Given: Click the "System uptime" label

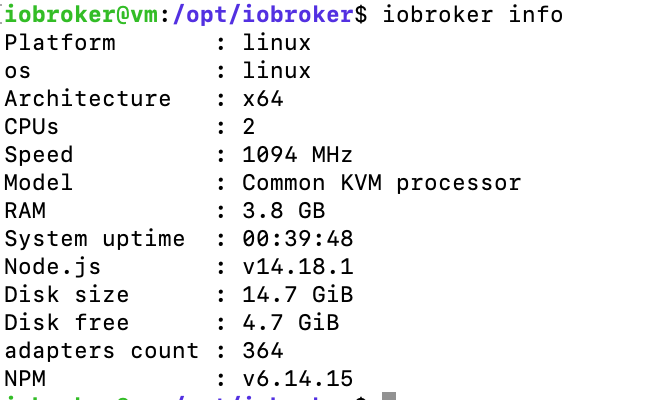Looking at the screenshot, I should (x=94, y=239).
